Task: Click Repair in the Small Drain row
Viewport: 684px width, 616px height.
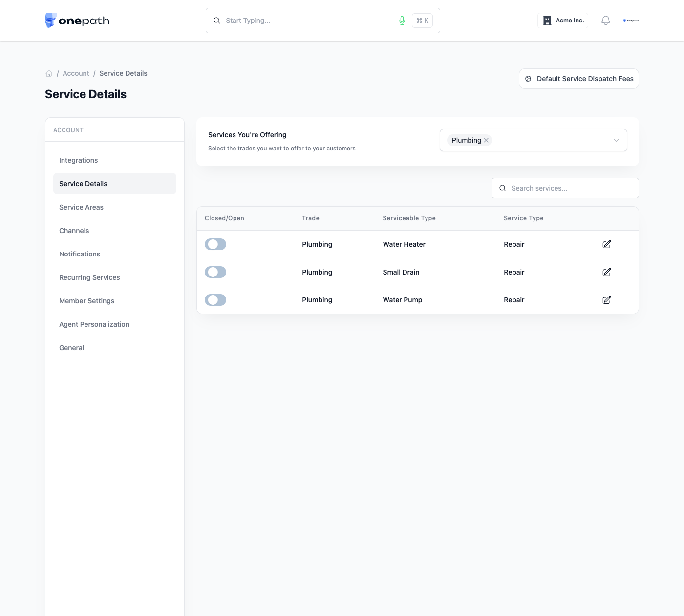Action: click(514, 272)
